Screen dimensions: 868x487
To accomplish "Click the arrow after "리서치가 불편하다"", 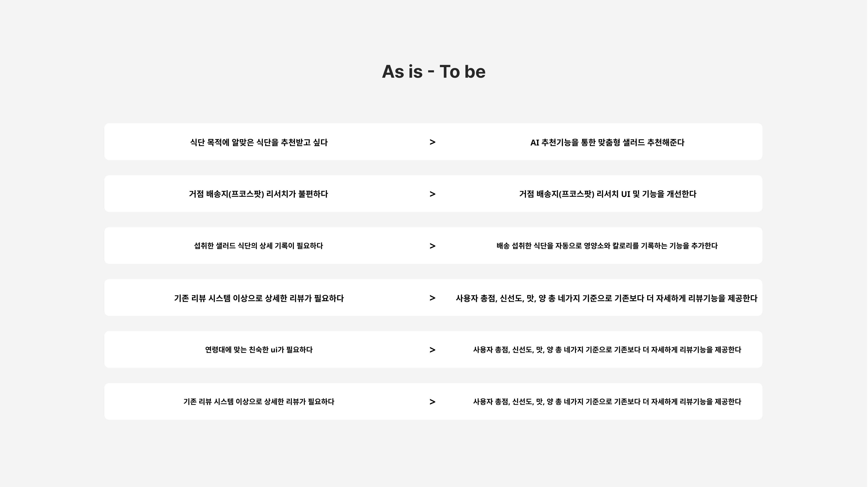I will pyautogui.click(x=433, y=194).
